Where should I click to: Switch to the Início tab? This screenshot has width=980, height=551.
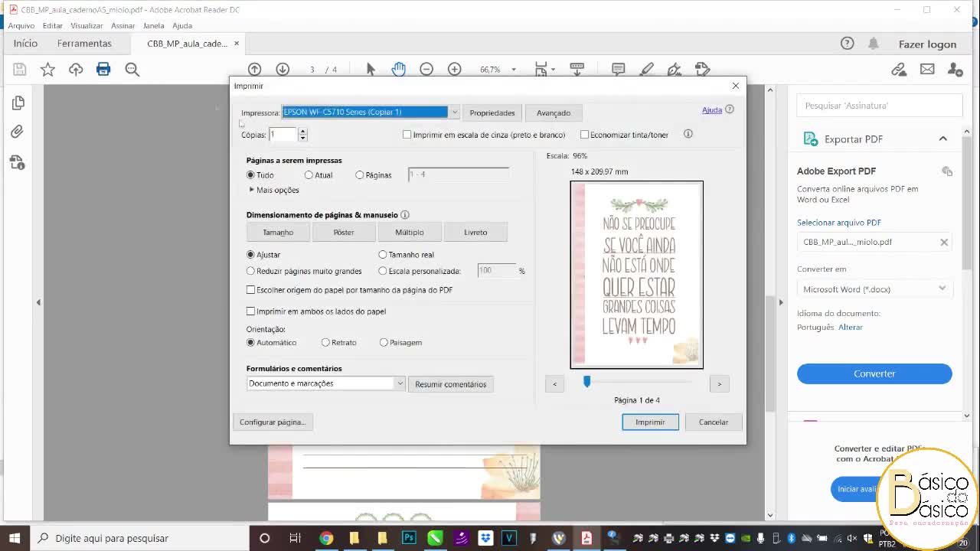(25, 44)
